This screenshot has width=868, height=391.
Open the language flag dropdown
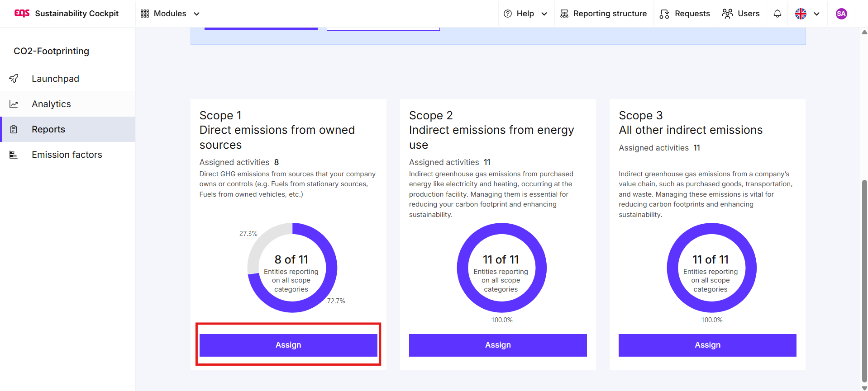(x=807, y=14)
